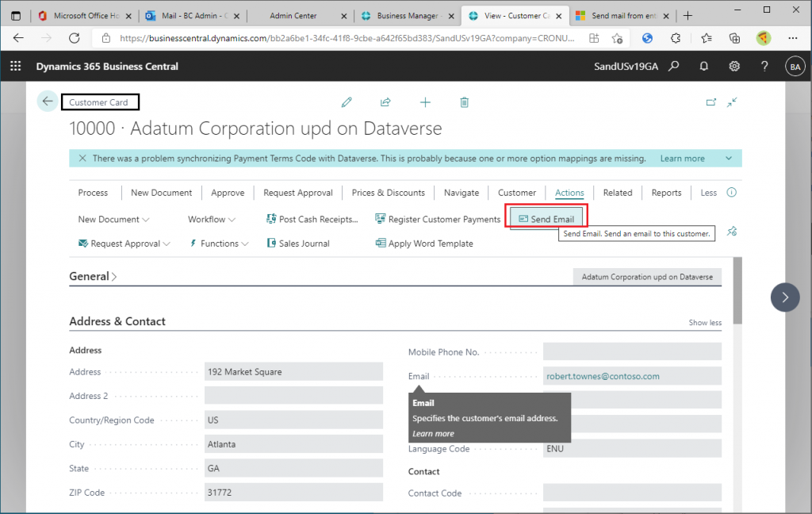Go back using the Customer Card back arrow

click(x=47, y=102)
